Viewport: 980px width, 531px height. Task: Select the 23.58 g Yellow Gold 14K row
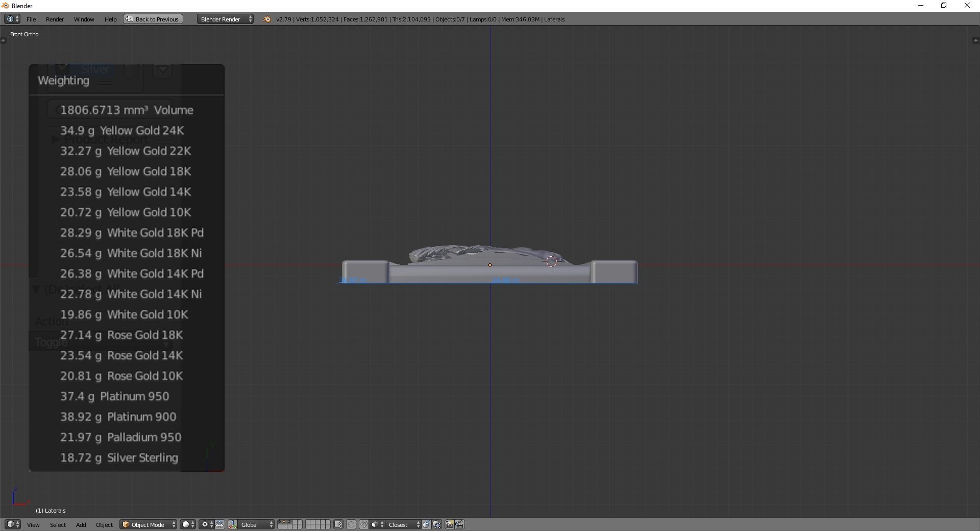tap(127, 192)
